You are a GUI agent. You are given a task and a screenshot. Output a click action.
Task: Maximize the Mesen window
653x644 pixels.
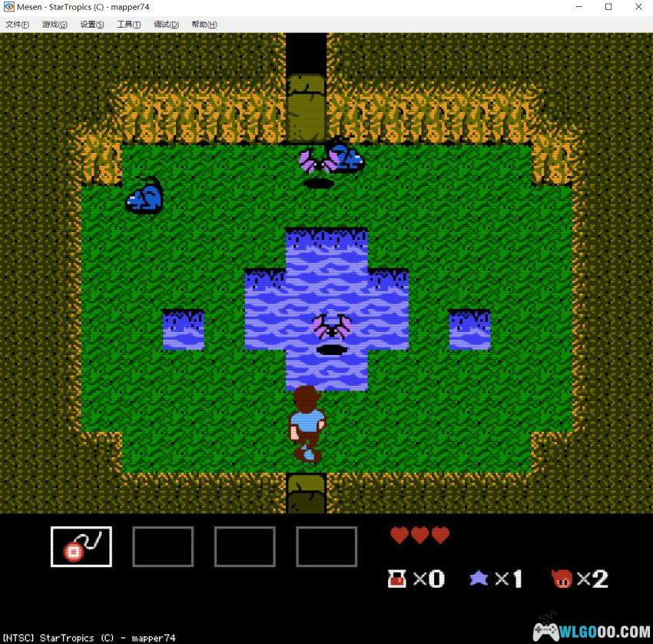click(608, 7)
